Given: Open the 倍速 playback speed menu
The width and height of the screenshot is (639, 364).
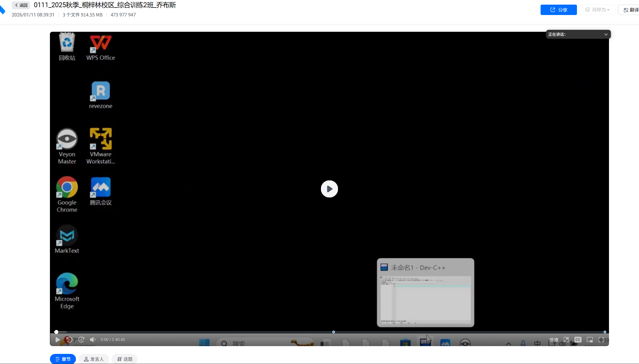Looking at the screenshot, I should [554, 340].
